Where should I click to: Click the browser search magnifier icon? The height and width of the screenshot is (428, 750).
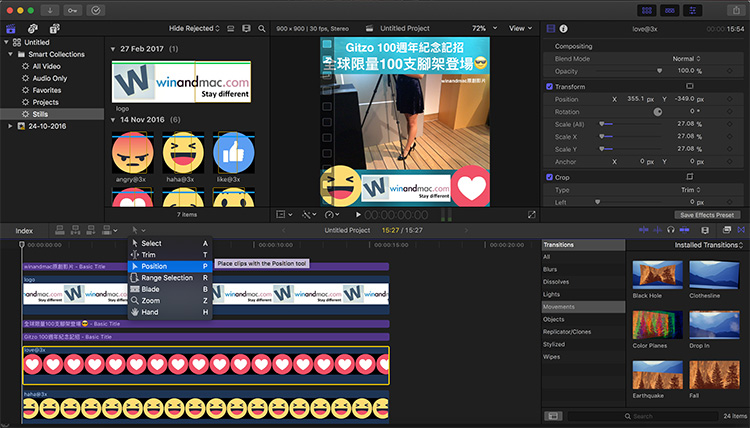pos(261,28)
